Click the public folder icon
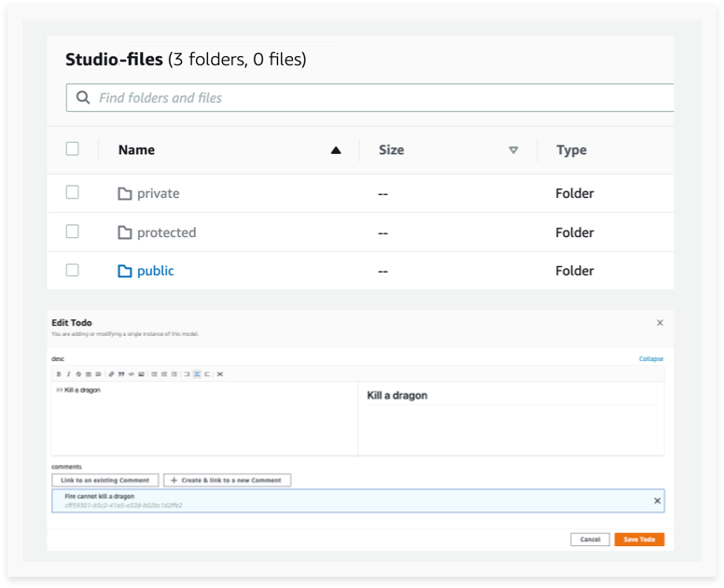The width and height of the screenshot is (724, 588). [x=125, y=272]
